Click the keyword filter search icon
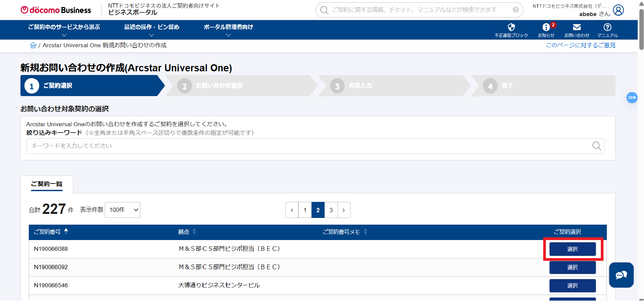Image resolution: width=644 pixels, height=308 pixels. point(596,146)
